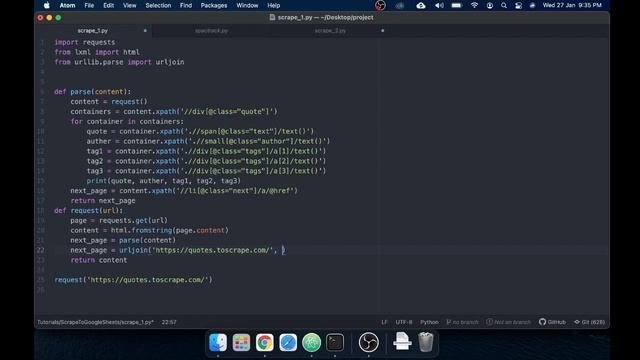Switch to the middle editor tab

click(211, 31)
